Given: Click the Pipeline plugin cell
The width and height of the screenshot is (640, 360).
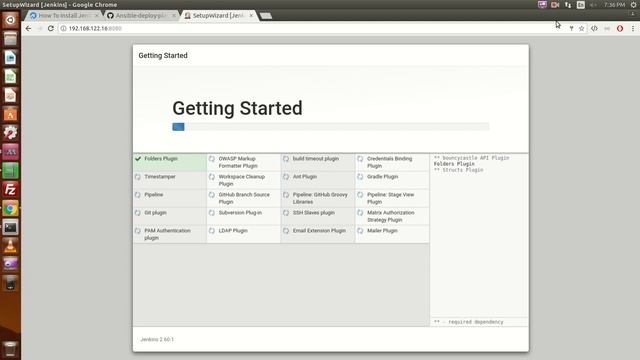Looking at the screenshot, I should [170, 198].
